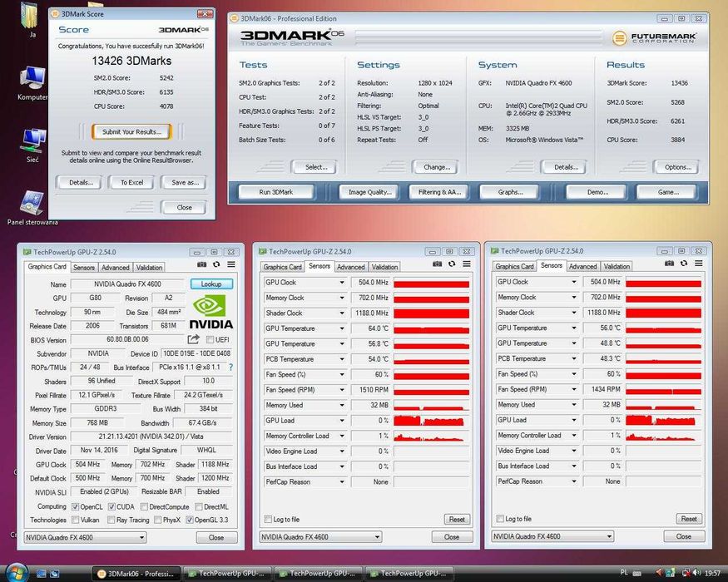Toggle the DirectCompute checkbox
This screenshot has width=728, height=582.
click(145, 507)
